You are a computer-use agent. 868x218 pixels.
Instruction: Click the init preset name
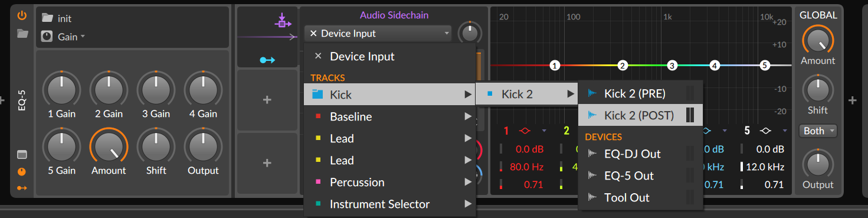64,18
